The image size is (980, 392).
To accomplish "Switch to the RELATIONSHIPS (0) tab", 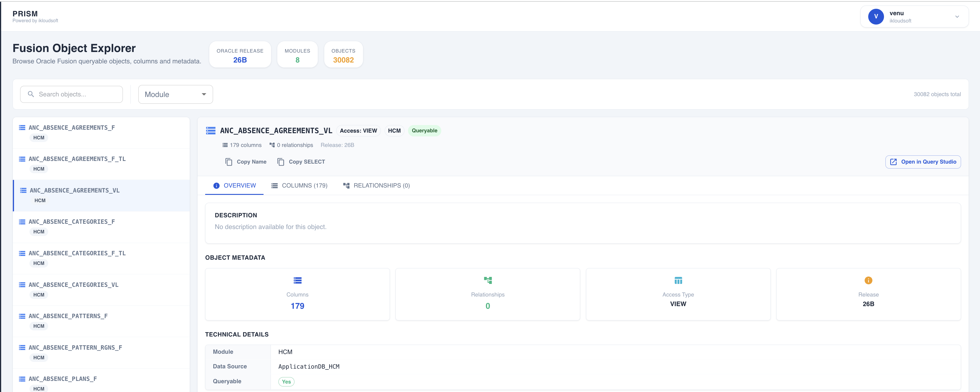I will tap(377, 185).
